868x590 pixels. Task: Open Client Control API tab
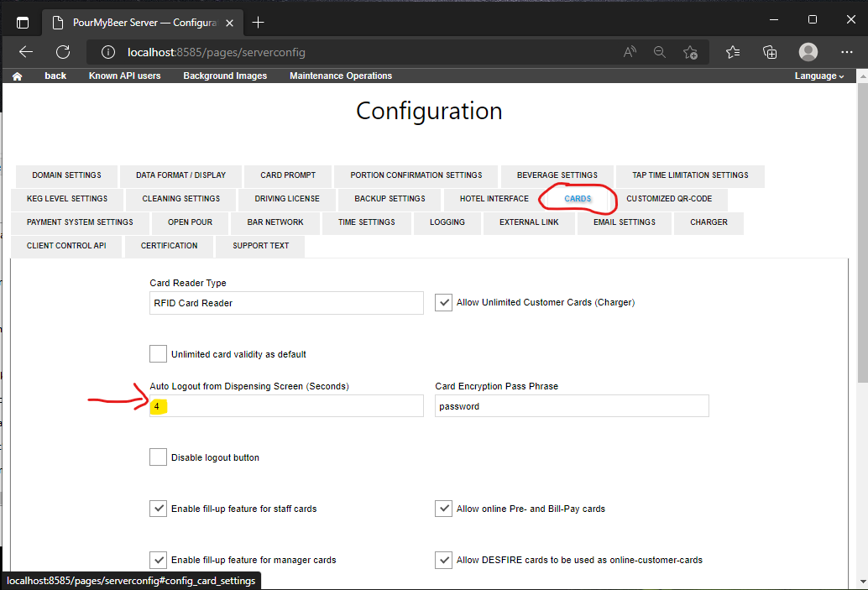[x=66, y=246]
